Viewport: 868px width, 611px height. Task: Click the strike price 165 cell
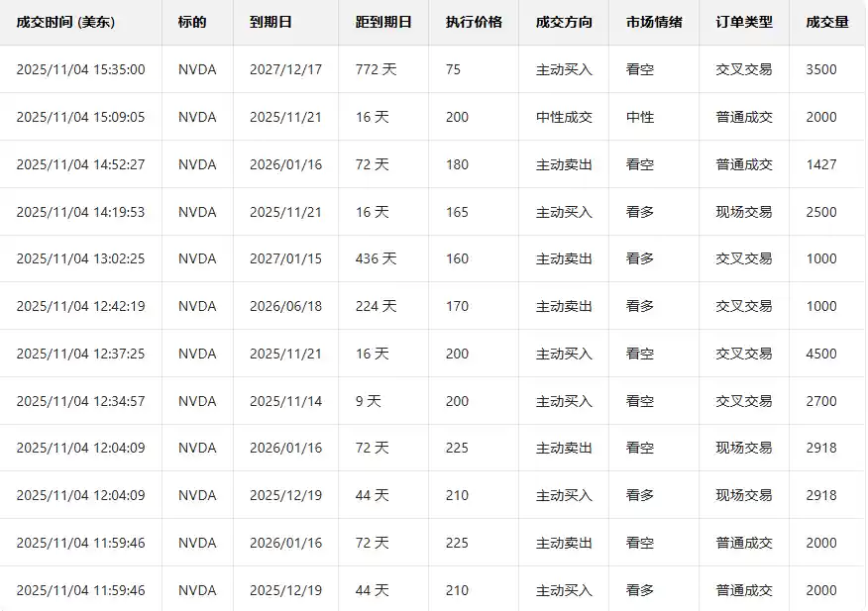click(x=457, y=212)
